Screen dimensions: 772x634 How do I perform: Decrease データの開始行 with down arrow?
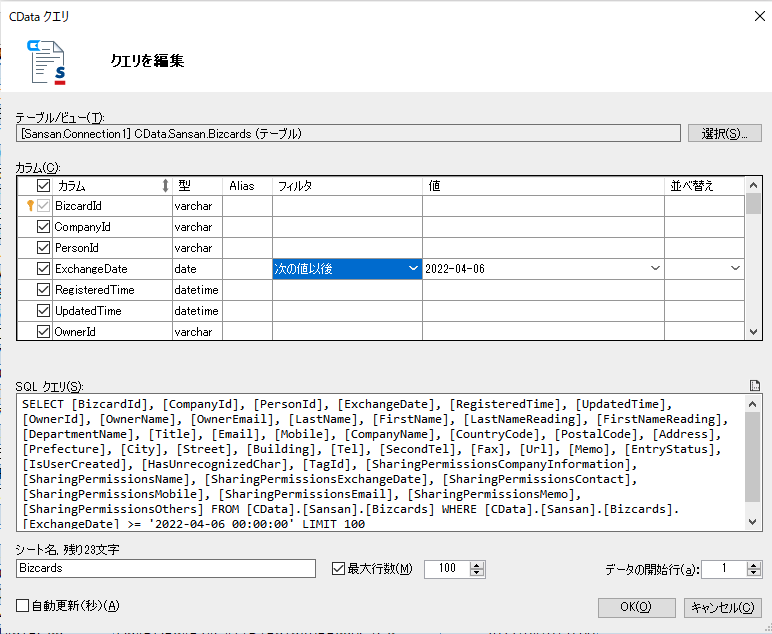(753, 573)
